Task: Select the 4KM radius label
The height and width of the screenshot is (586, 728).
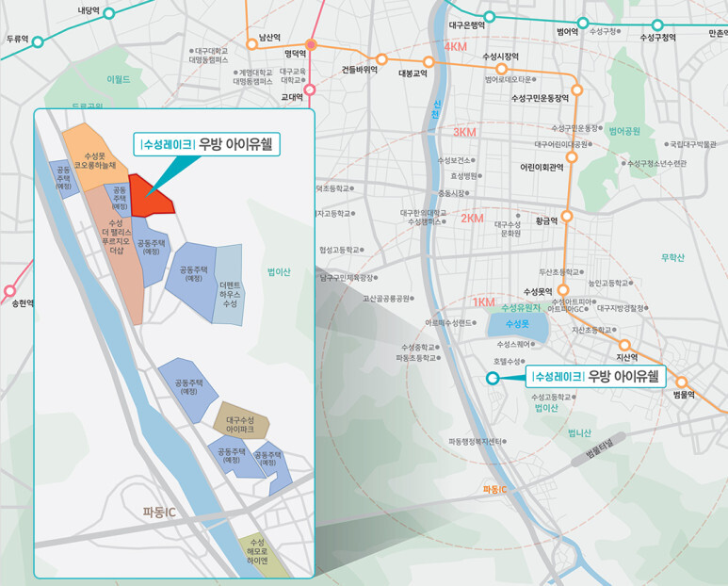Action: coord(456,47)
